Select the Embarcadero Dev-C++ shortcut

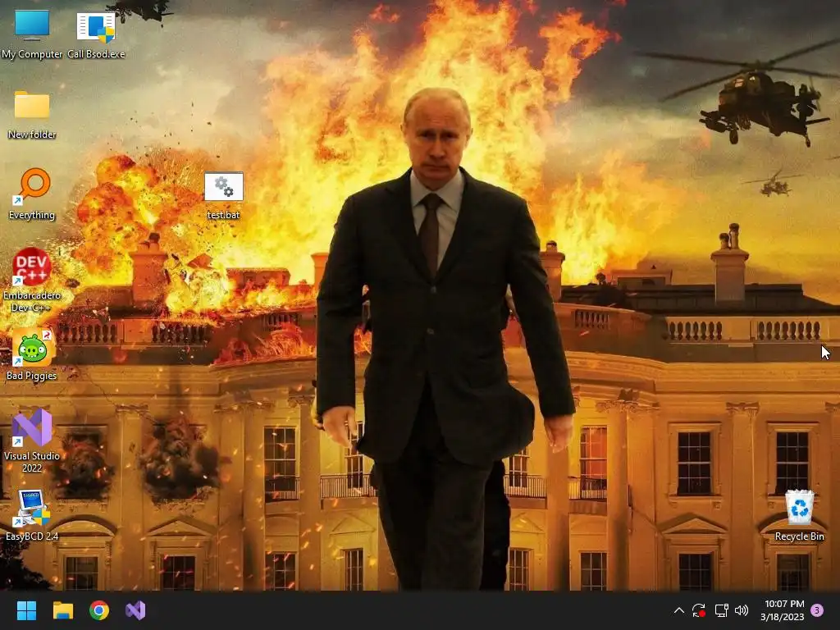(32, 281)
